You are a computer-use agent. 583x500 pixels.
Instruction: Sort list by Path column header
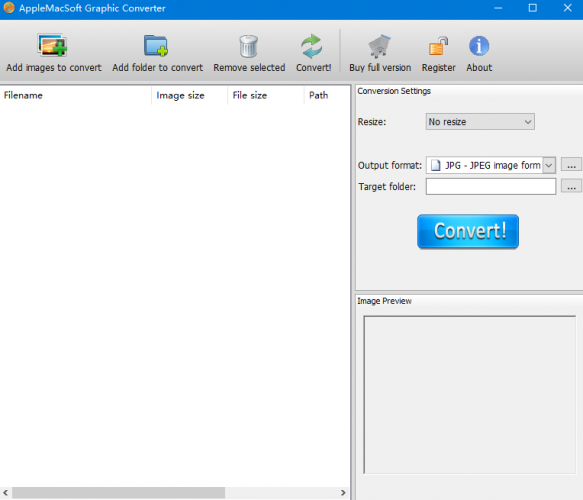(x=327, y=96)
